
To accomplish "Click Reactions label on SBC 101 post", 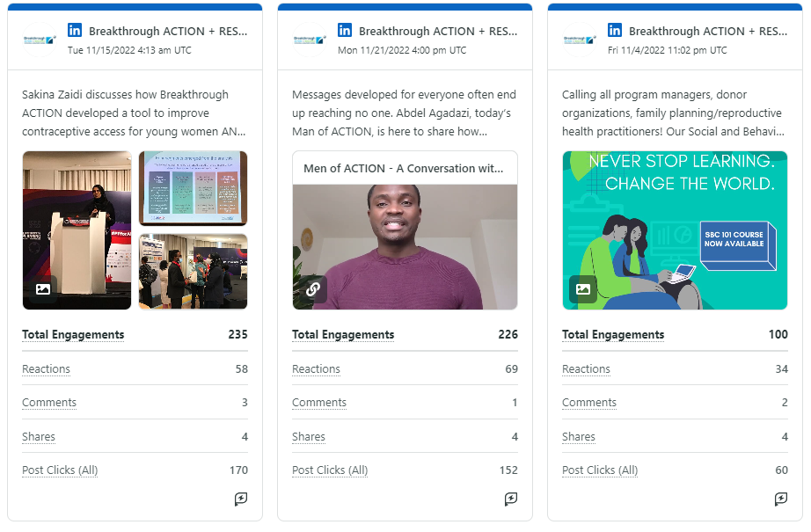I will [586, 369].
